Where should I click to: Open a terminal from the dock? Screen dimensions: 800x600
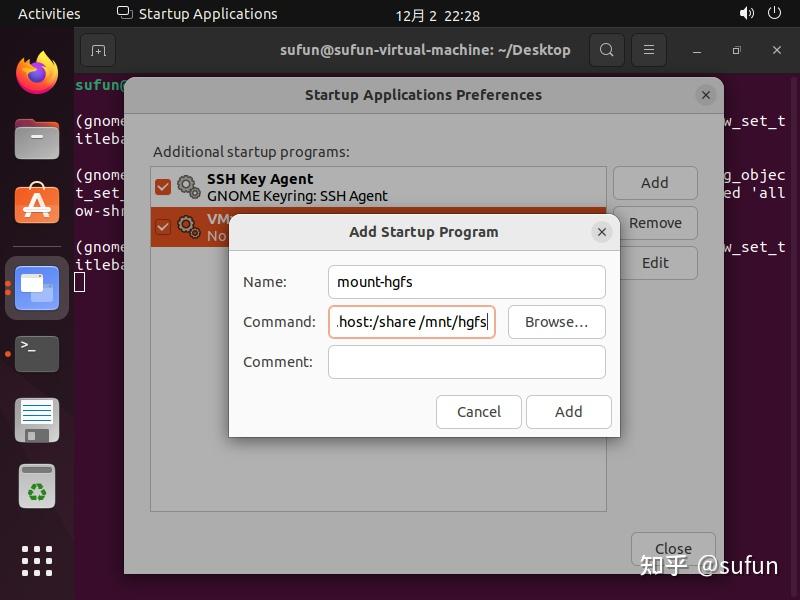(x=36, y=354)
